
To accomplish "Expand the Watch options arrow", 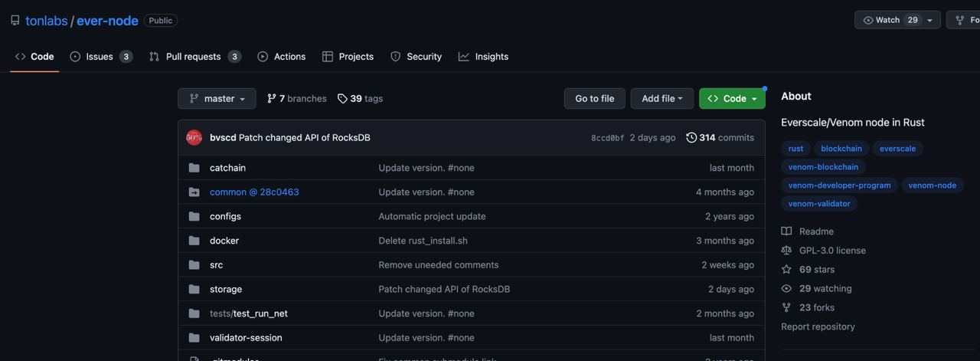I will (x=929, y=20).
